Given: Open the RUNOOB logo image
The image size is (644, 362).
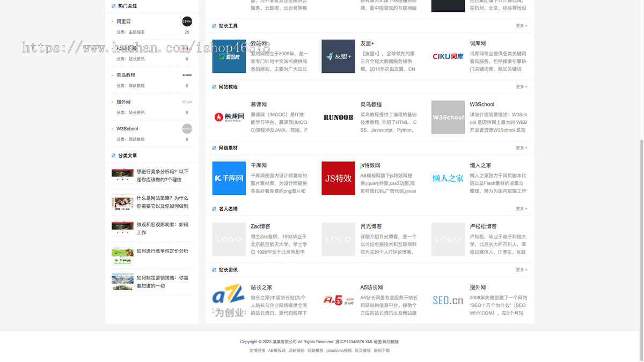Looking at the screenshot, I should coord(338,117).
